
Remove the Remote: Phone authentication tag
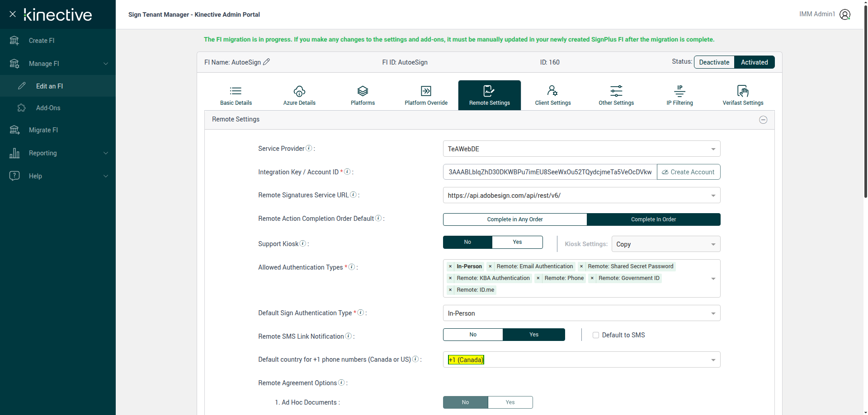point(538,278)
